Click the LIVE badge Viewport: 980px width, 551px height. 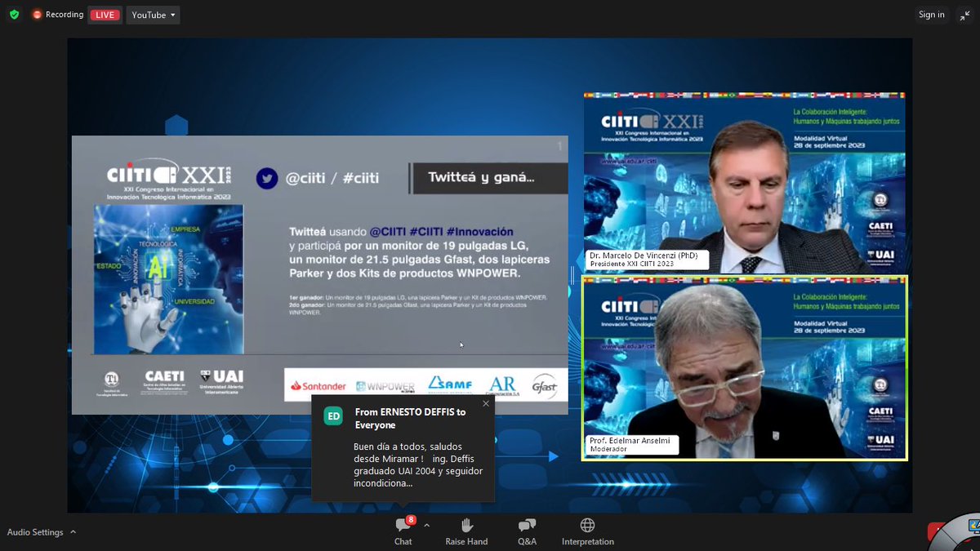105,15
